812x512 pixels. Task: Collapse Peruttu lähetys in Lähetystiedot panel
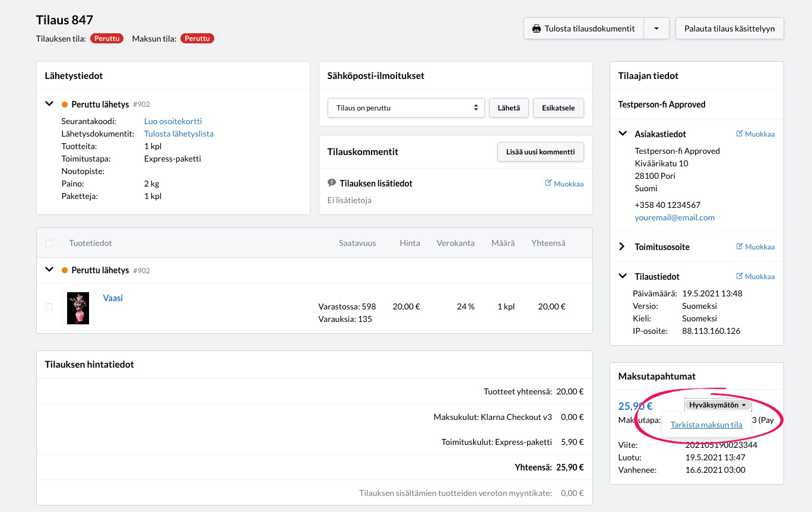click(49, 104)
